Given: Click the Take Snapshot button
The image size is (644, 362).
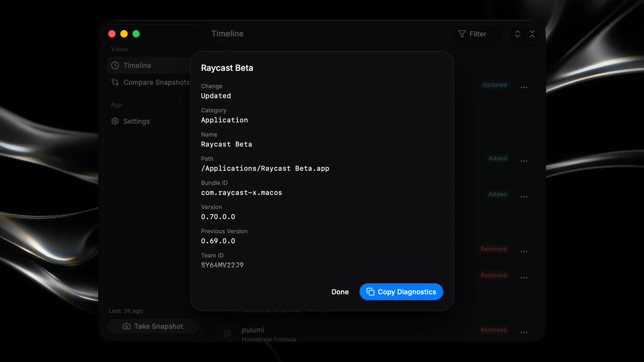Looking at the screenshot, I should click(153, 326).
